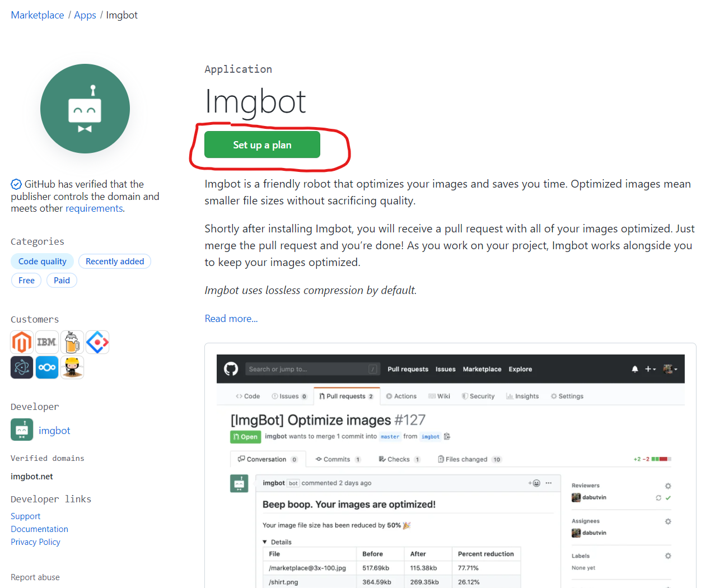Click the copy branch name icon
Image resolution: width=715 pixels, height=588 pixels.
447,436
